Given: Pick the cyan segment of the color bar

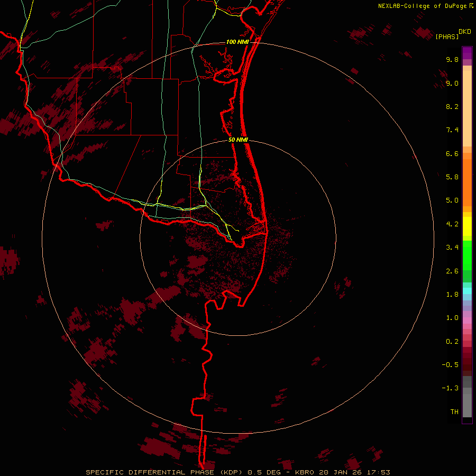Looking at the screenshot, I should click(467, 291).
